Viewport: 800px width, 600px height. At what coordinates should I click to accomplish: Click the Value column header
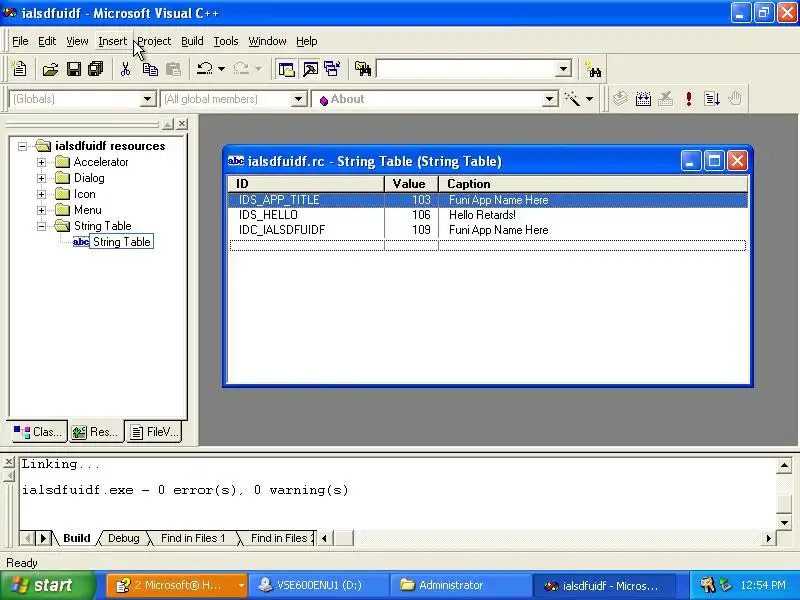[411, 184]
